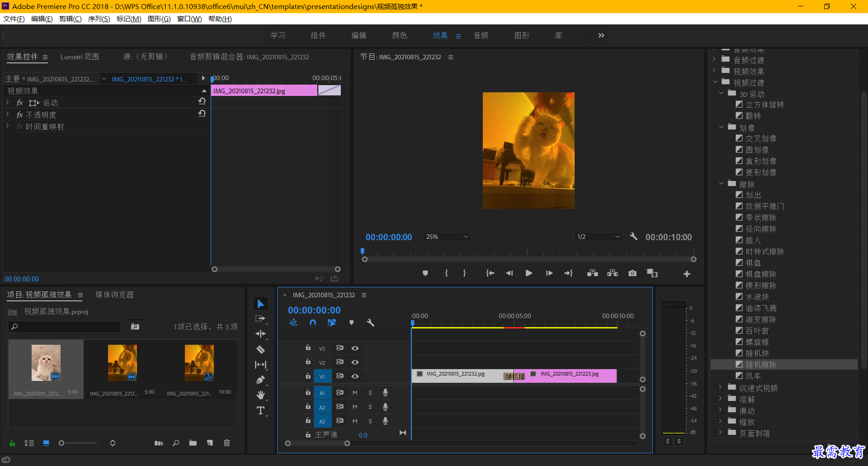The image size is (868, 466).
Task: Toggle lock on V3 track
Action: (308, 347)
